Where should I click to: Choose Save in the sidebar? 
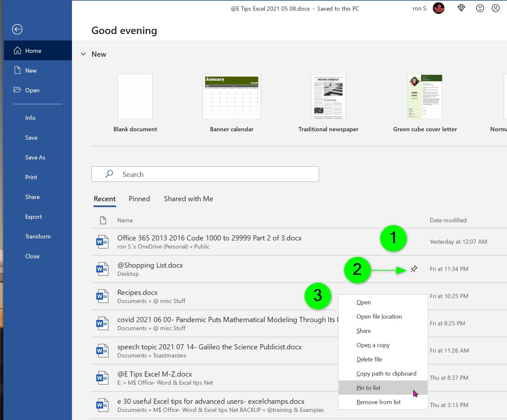38,137
